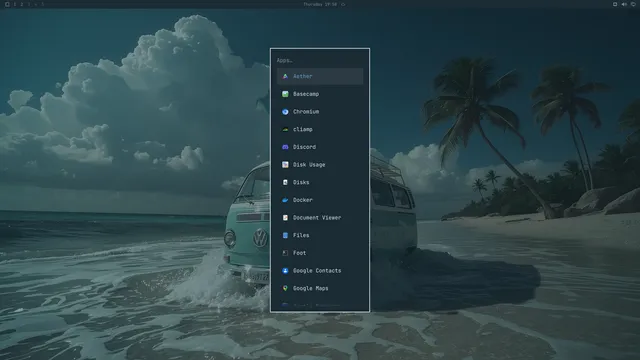Launch Document Viewer from its icon
Viewport: 640px width, 360px height.
click(x=285, y=218)
